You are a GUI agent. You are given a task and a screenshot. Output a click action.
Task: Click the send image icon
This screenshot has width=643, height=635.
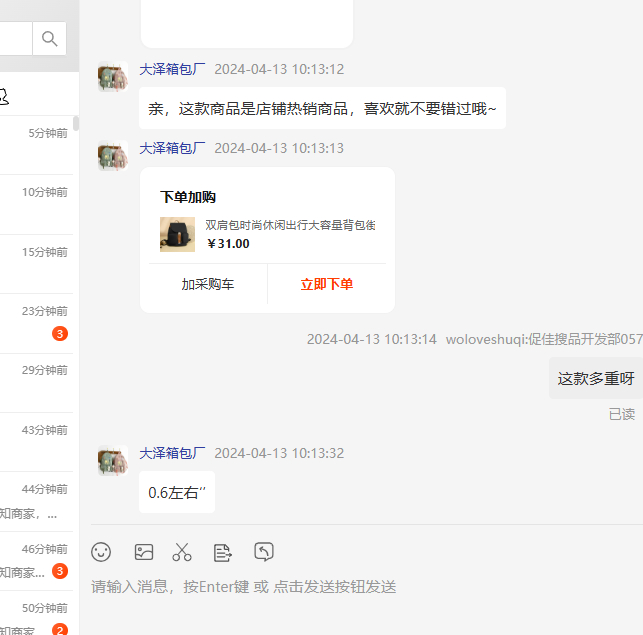144,552
